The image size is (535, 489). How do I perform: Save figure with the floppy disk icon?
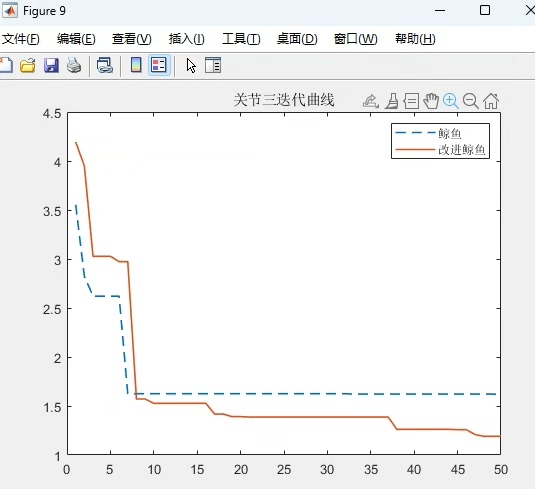point(51,65)
